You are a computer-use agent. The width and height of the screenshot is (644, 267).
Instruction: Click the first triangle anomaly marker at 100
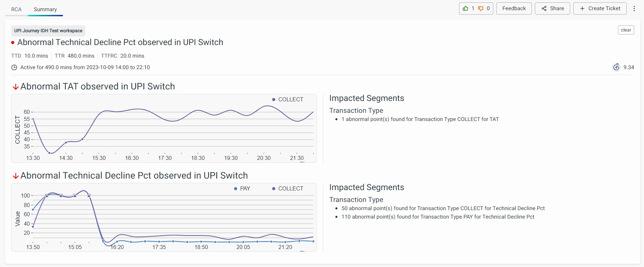47,196
